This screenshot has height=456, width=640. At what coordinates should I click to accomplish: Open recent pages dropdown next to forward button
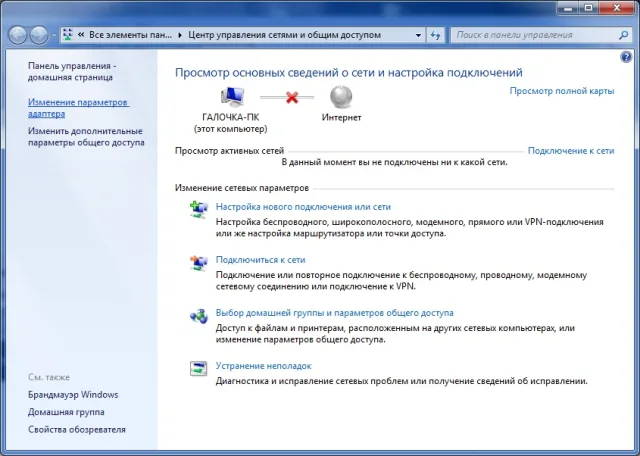click(x=53, y=36)
